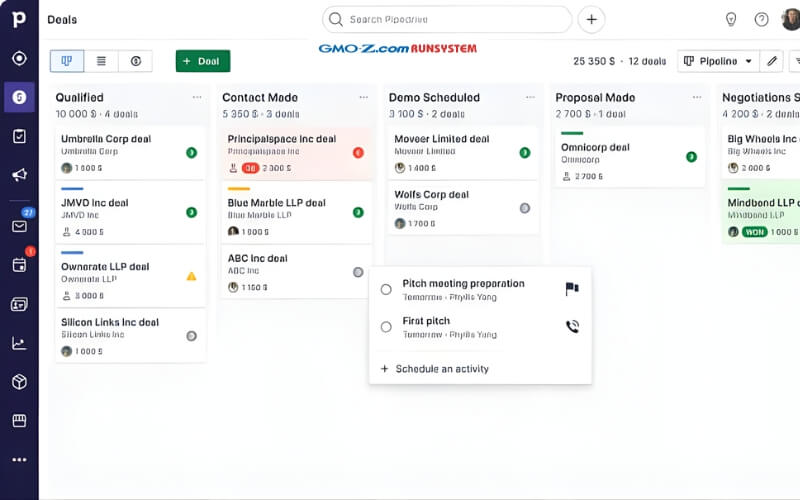800x500 pixels.
Task: Open the Wolfs Corp deal card
Action: tap(463, 208)
